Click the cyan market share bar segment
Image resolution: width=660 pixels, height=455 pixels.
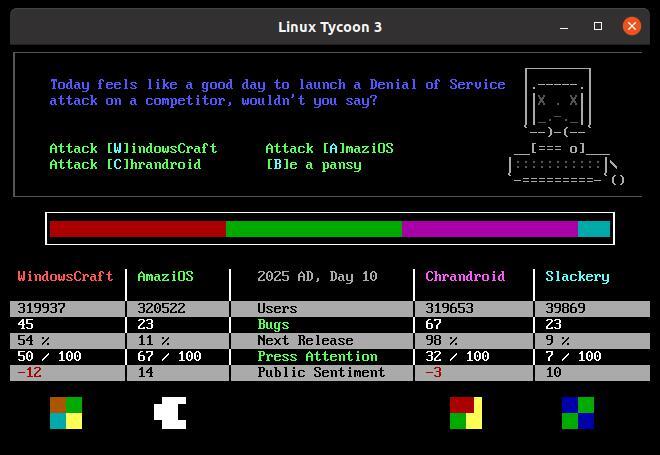click(x=594, y=229)
